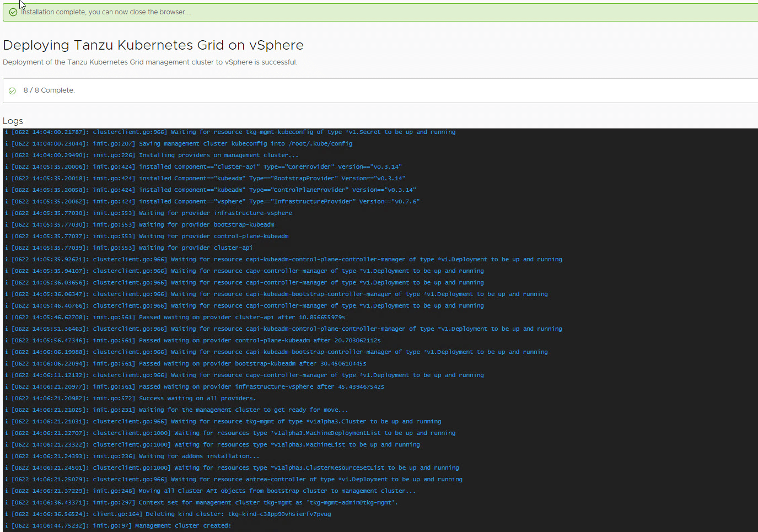The image size is (758, 532).
Task: Click info icon on 'Moving all Cluster API objects' line
Action: pos(7,491)
